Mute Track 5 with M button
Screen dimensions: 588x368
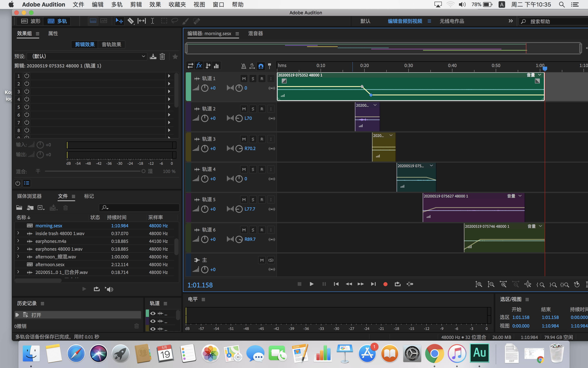click(244, 200)
